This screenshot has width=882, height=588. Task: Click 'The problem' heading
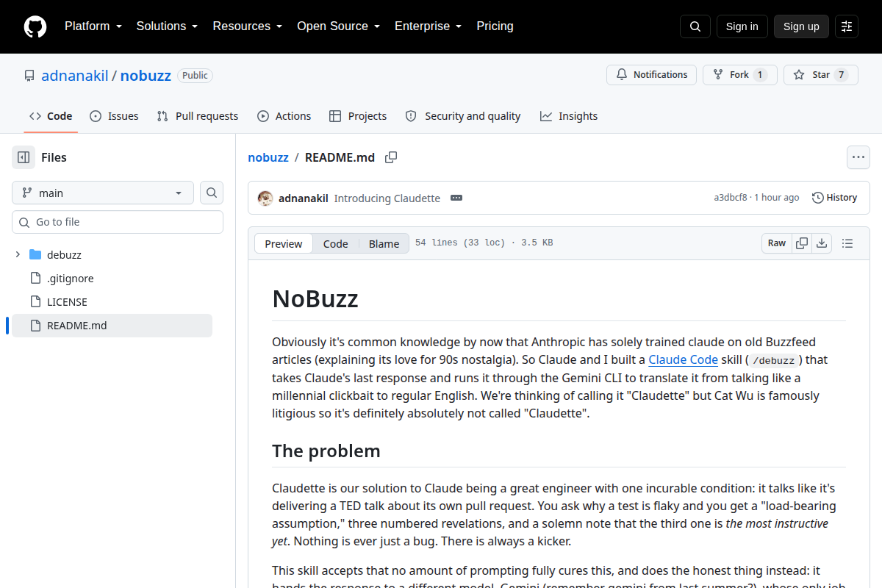(326, 451)
